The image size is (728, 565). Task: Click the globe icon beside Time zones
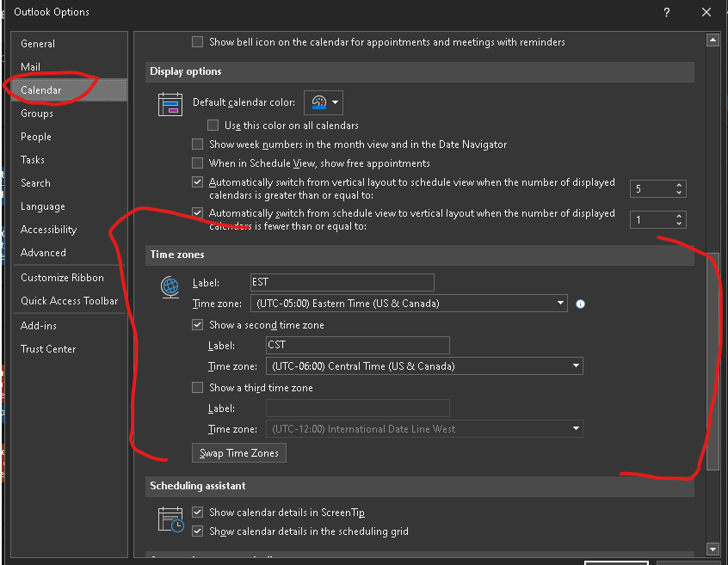pos(170,287)
